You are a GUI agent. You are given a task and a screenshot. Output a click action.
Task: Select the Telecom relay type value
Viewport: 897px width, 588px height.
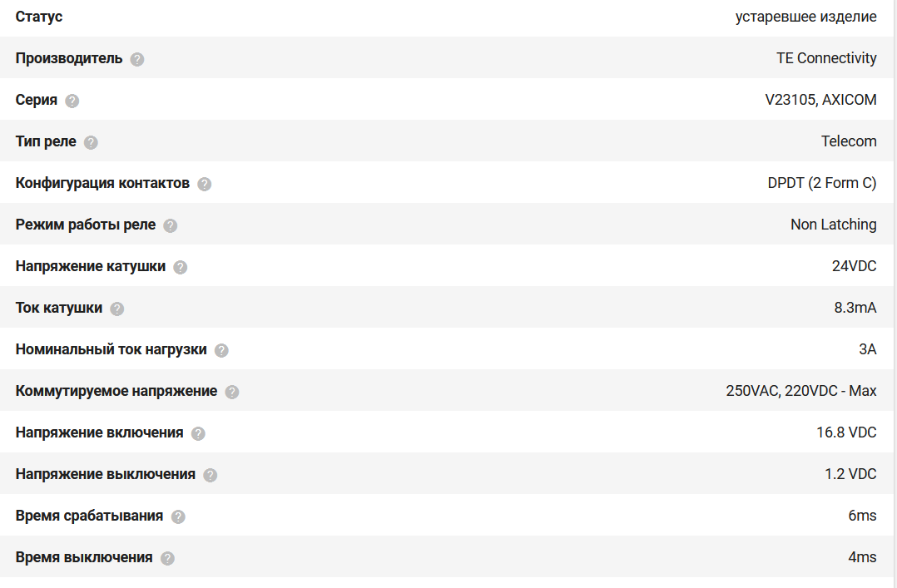(x=849, y=141)
